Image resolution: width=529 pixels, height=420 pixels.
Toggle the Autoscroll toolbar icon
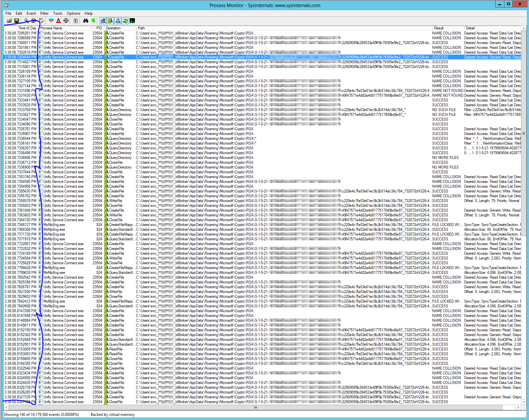(34, 21)
